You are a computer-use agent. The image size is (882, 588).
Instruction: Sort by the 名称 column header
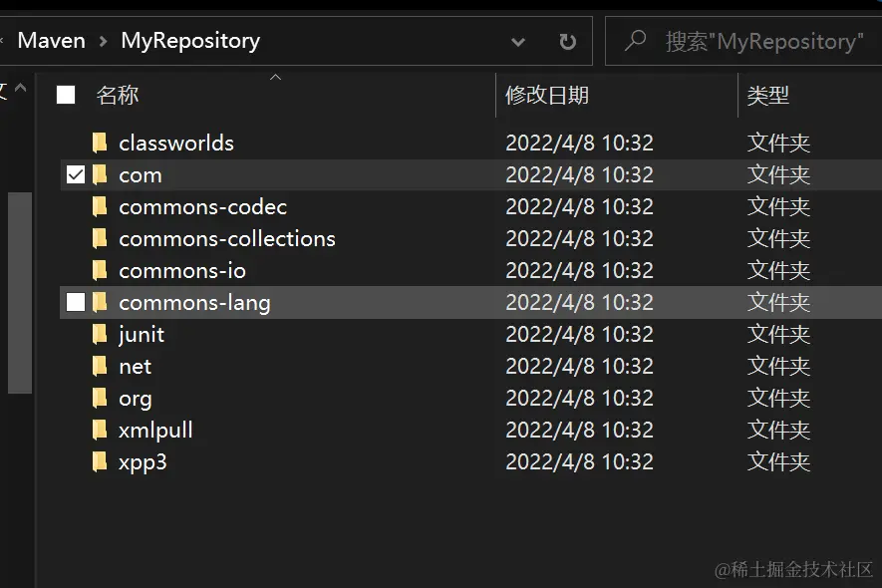pyautogui.click(x=118, y=96)
